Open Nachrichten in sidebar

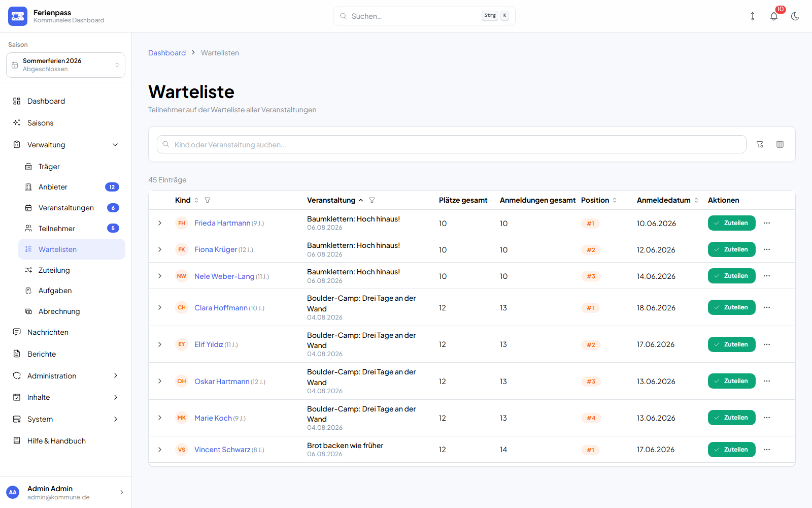pyautogui.click(x=65, y=332)
